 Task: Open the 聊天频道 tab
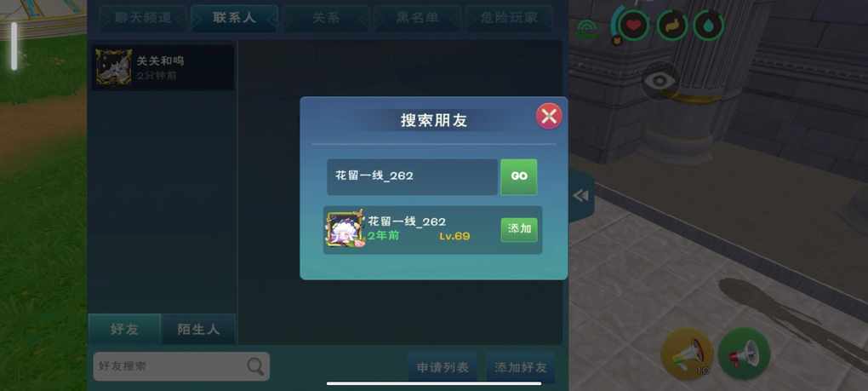pos(143,18)
